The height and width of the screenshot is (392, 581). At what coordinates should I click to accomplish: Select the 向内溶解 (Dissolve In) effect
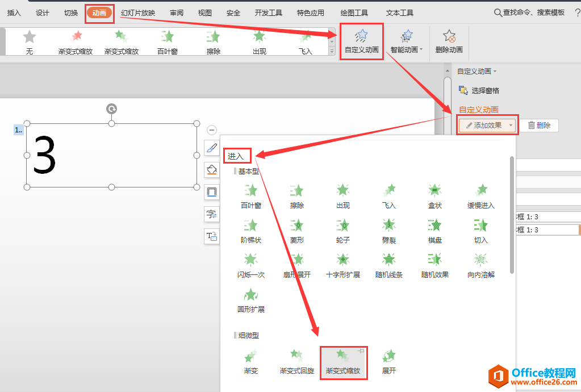click(481, 265)
